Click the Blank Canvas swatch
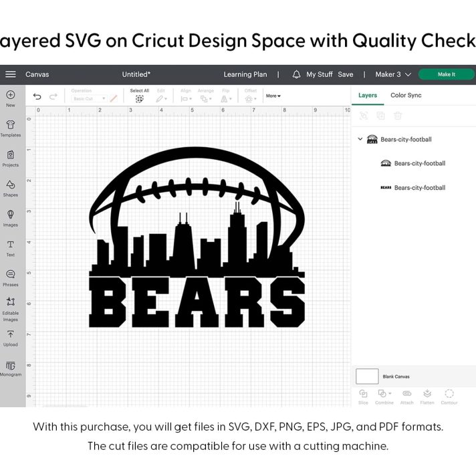This screenshot has height=476, width=476. pyautogui.click(x=367, y=376)
